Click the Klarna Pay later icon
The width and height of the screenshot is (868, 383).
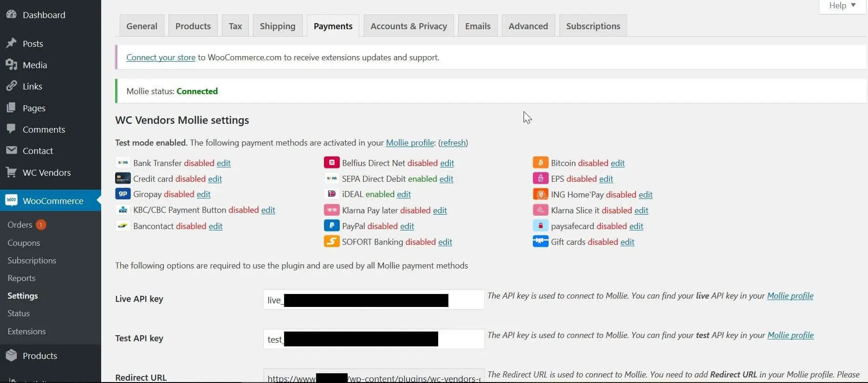pos(331,210)
